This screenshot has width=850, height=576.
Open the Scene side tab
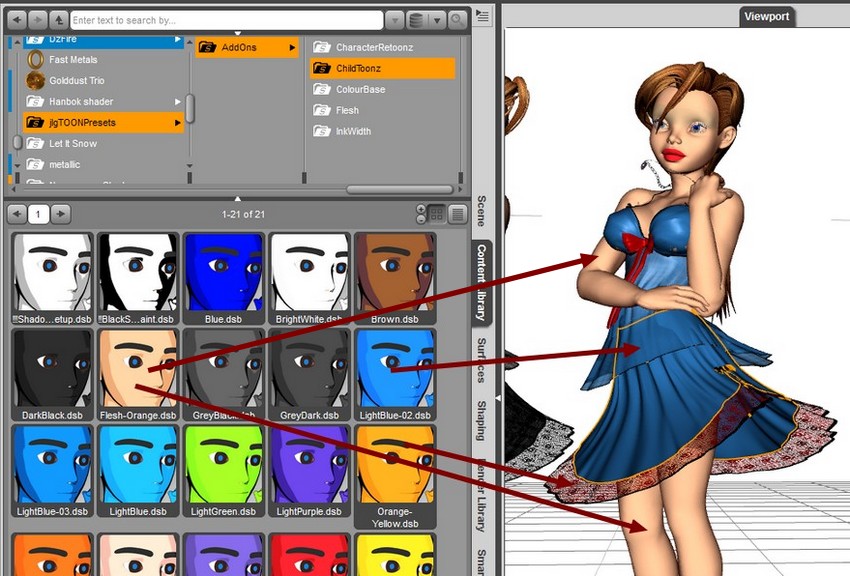(x=481, y=211)
